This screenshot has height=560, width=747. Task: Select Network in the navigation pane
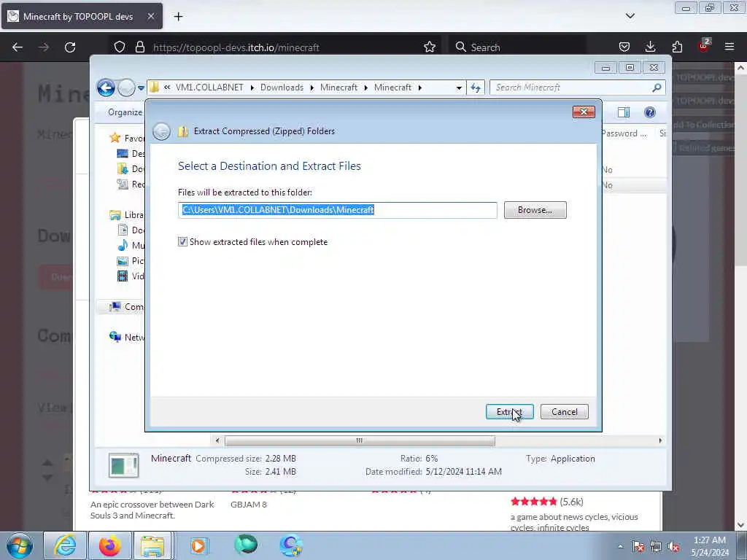pyautogui.click(x=127, y=337)
